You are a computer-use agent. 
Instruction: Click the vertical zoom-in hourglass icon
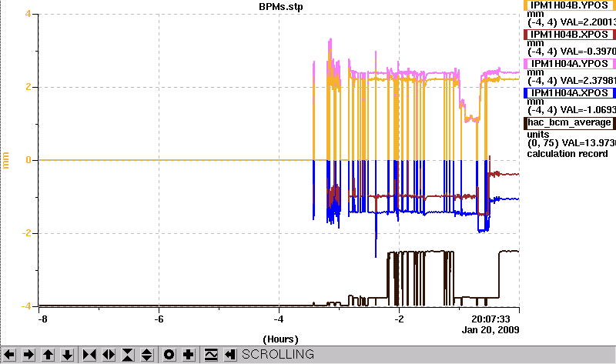[x=128, y=355]
